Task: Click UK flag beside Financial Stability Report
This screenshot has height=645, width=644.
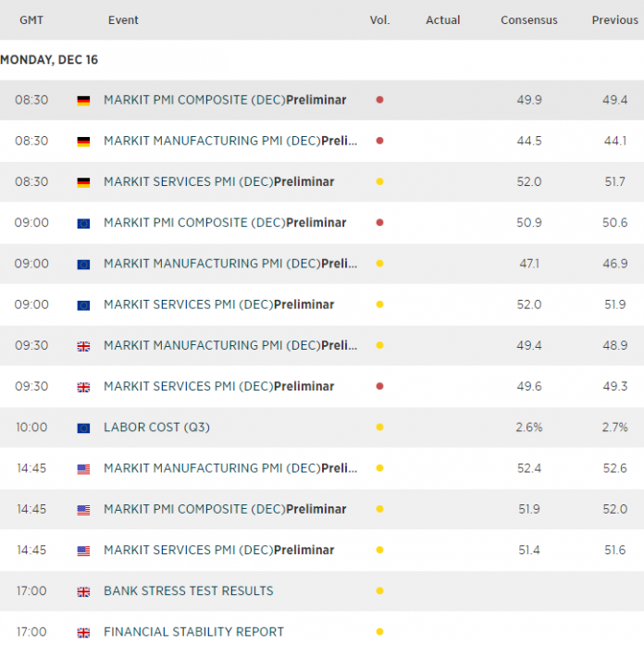Action: [83, 633]
